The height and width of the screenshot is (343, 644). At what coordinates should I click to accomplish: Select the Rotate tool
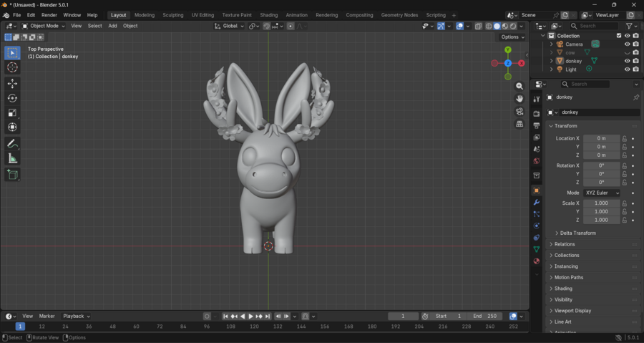(x=12, y=98)
